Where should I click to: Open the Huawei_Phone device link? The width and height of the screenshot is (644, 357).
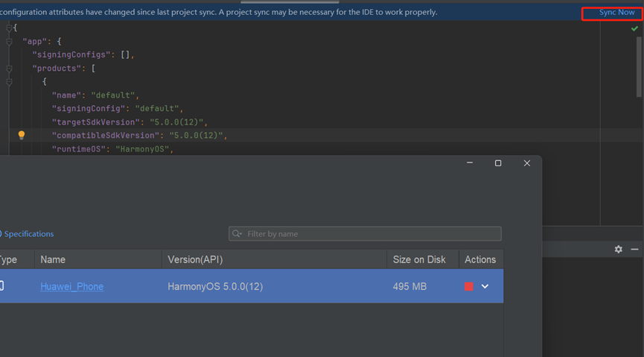tap(72, 287)
